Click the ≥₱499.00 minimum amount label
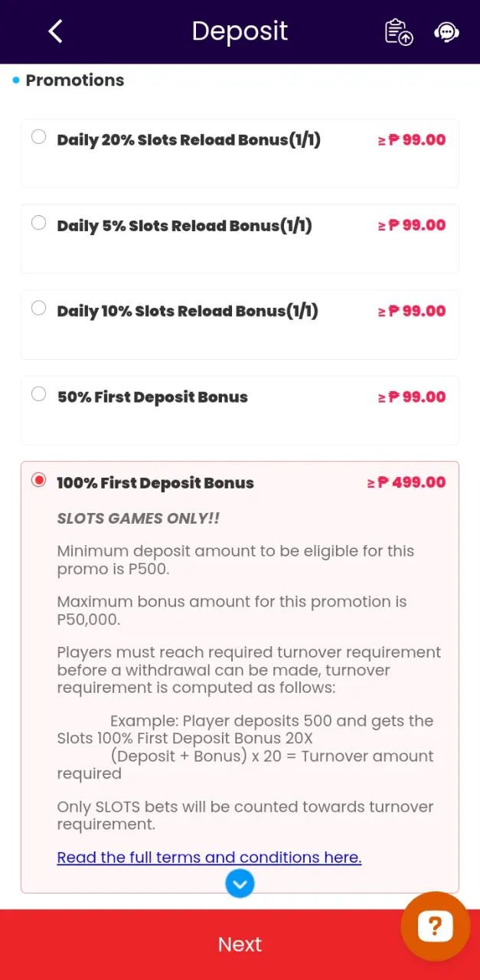Screen dimensions: 480x980 coord(407,482)
